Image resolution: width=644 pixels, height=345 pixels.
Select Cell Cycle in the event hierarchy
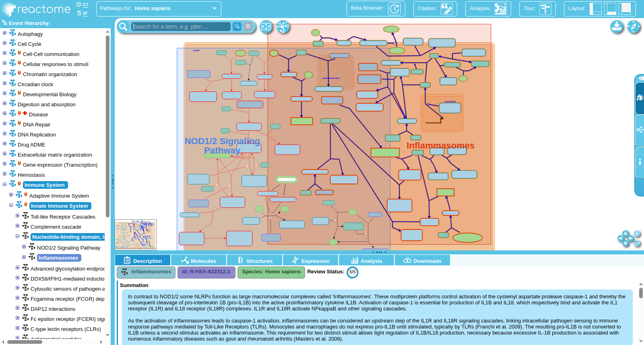(x=29, y=44)
